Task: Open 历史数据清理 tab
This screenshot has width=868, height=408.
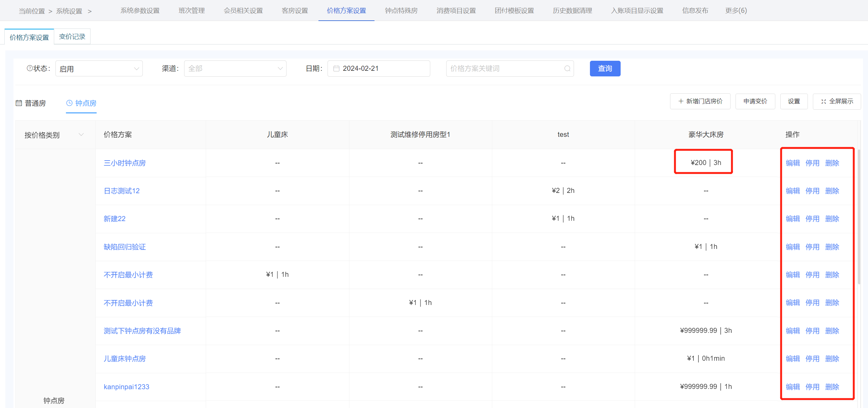Action: [572, 10]
